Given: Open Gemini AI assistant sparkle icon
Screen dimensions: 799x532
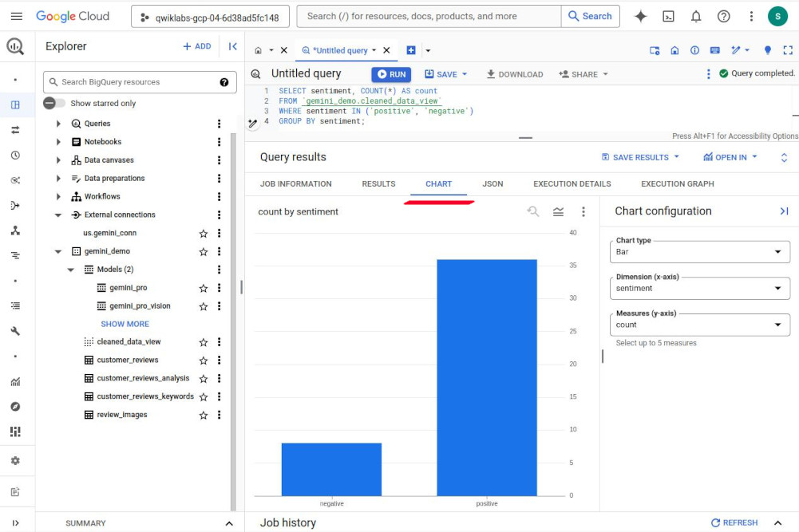Looking at the screenshot, I should coord(640,16).
